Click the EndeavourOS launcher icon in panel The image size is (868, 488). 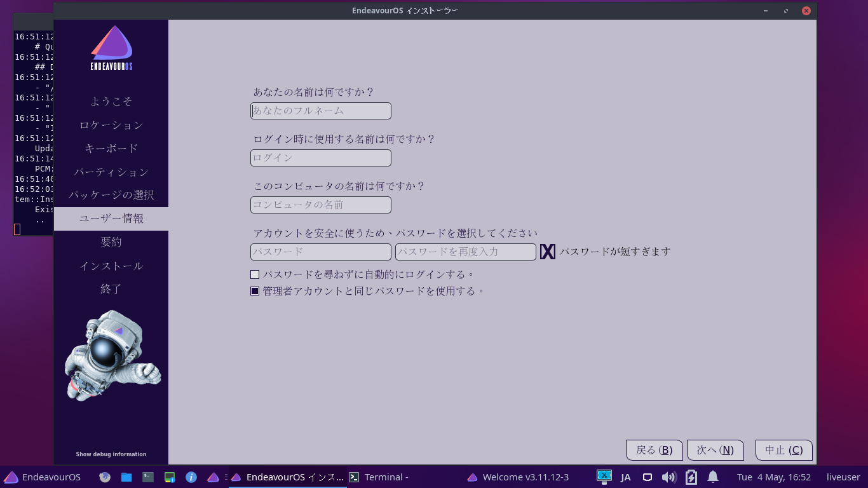click(x=213, y=477)
